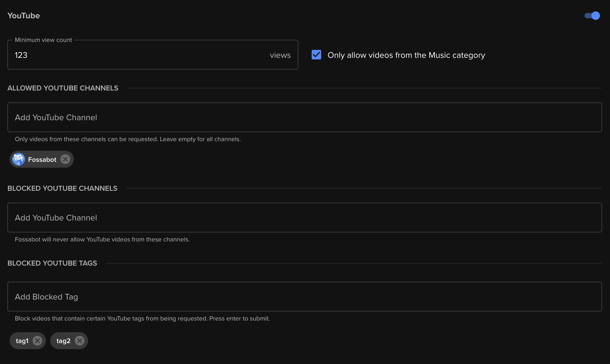
Task: Uncheck Only allow videos from Music category
Action: [x=316, y=55]
